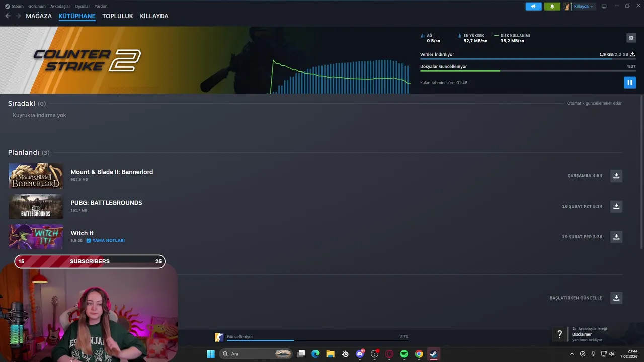
Task: Open the Witch It thumbnail
Action: coord(36,236)
